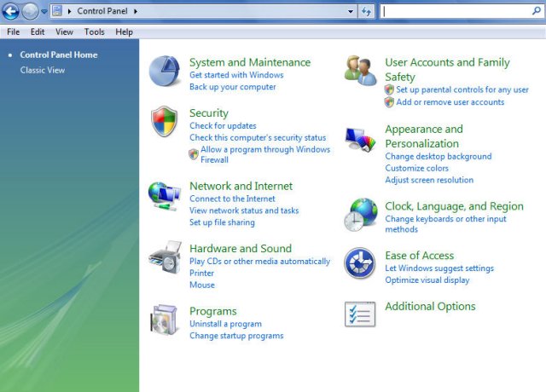The width and height of the screenshot is (546, 392).
Task: Click inside the search input box
Action: tap(455, 11)
